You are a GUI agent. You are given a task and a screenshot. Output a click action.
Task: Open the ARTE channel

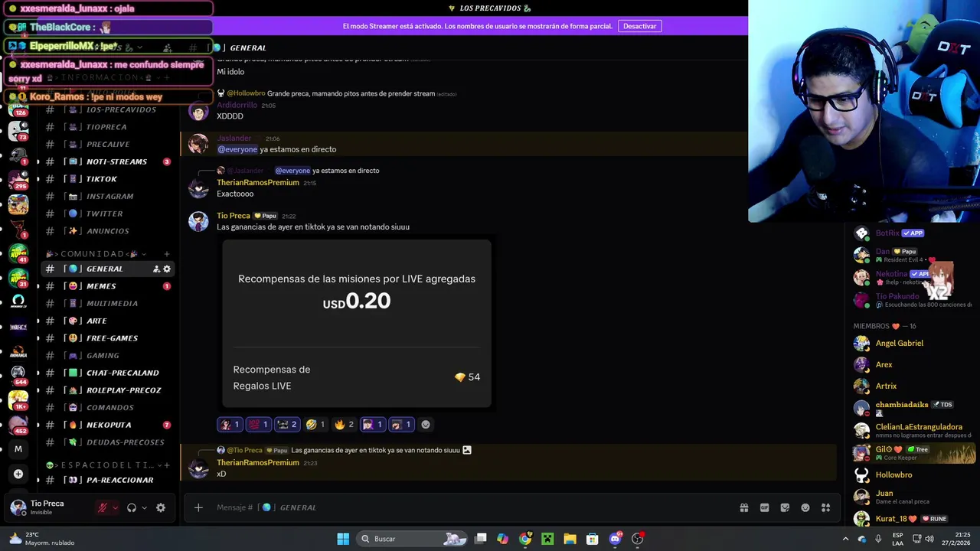pos(108,321)
